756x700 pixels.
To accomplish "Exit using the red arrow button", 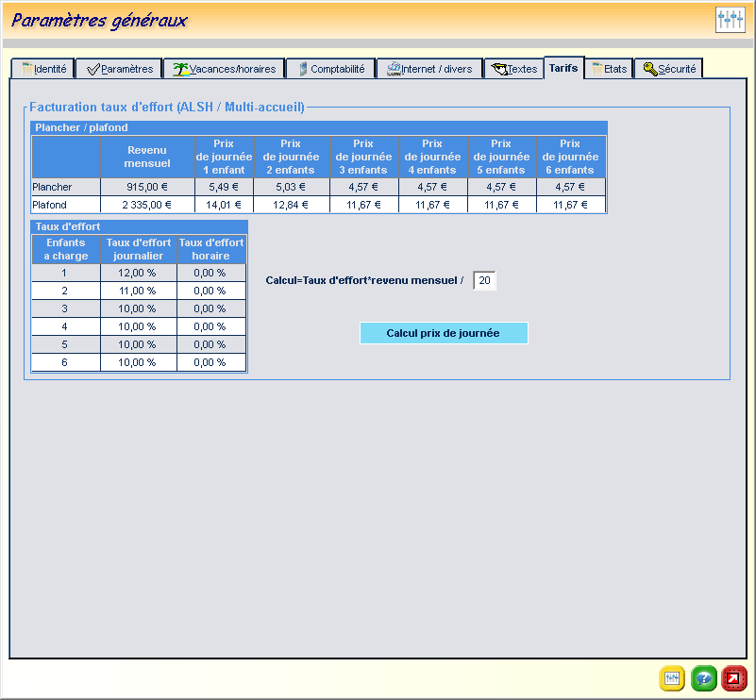I will tap(734, 677).
